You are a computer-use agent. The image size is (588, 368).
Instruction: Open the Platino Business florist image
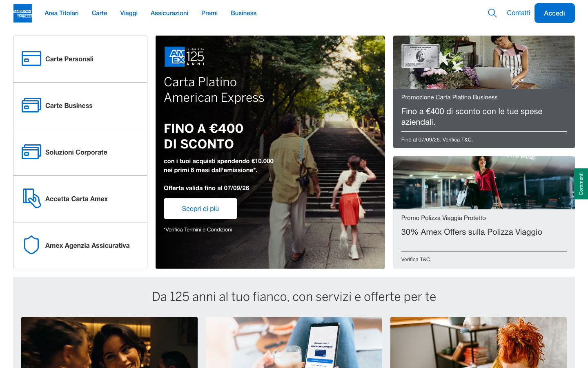pos(484,62)
